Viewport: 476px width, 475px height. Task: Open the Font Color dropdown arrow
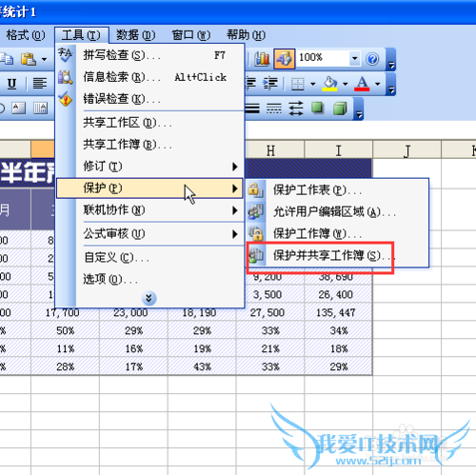[x=377, y=84]
